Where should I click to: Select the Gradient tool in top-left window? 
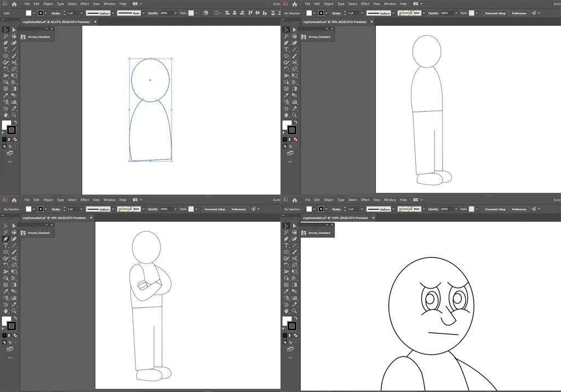(x=14, y=89)
